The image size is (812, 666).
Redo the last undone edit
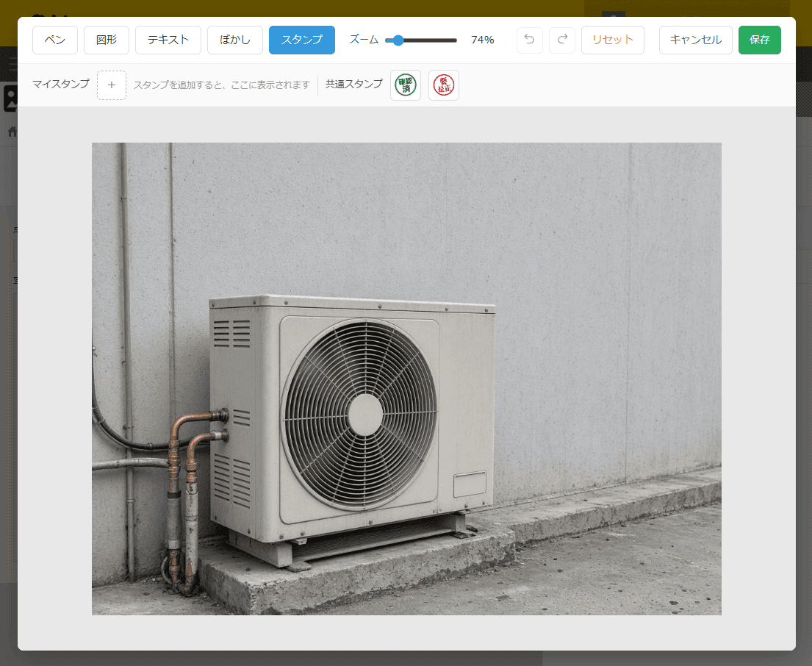tap(562, 40)
